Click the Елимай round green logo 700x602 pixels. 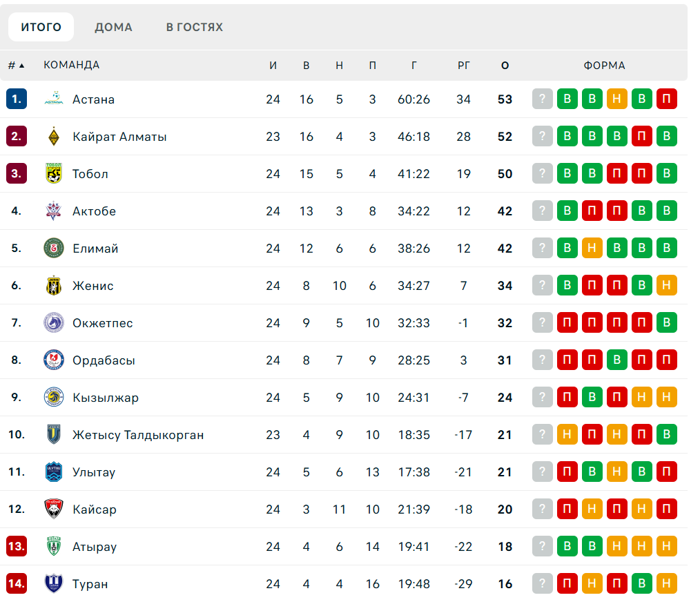54,249
